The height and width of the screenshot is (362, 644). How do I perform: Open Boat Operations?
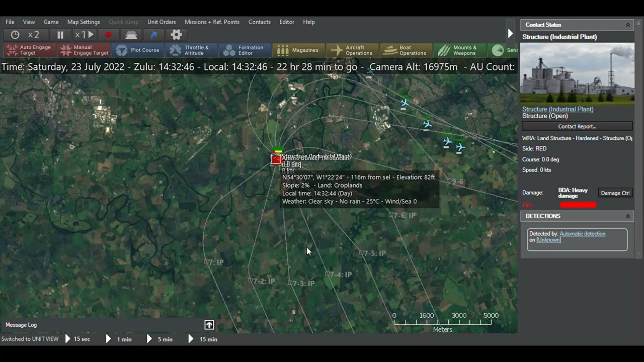tap(407, 50)
